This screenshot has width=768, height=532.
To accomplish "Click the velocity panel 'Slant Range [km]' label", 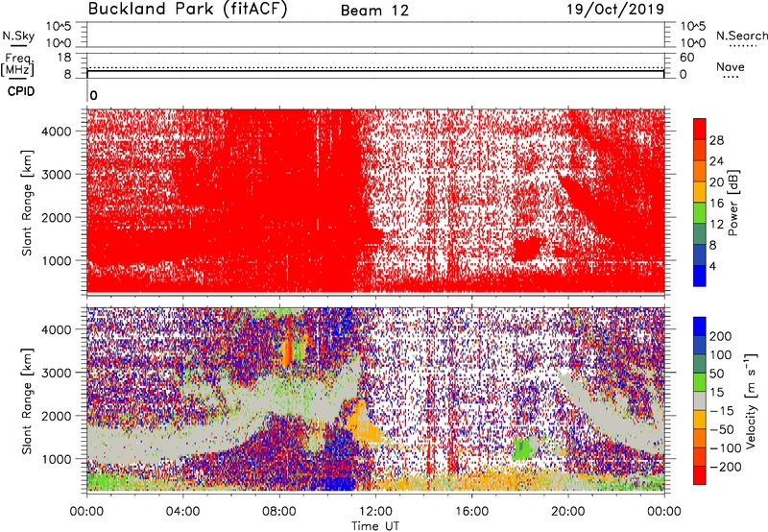I will [27, 400].
